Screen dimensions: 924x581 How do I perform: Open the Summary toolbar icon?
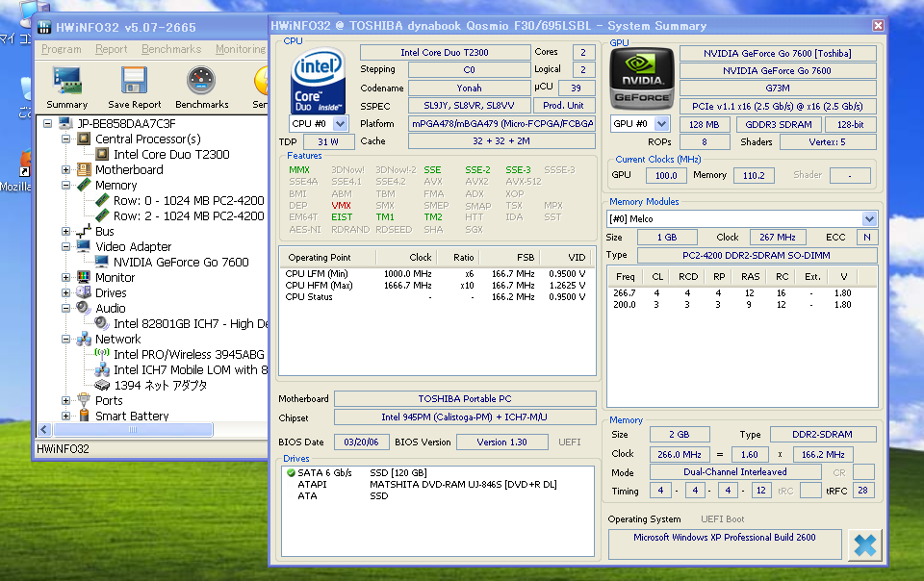tap(67, 81)
